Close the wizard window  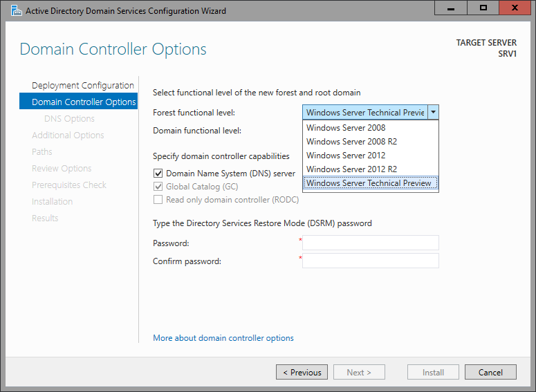click(515, 8)
